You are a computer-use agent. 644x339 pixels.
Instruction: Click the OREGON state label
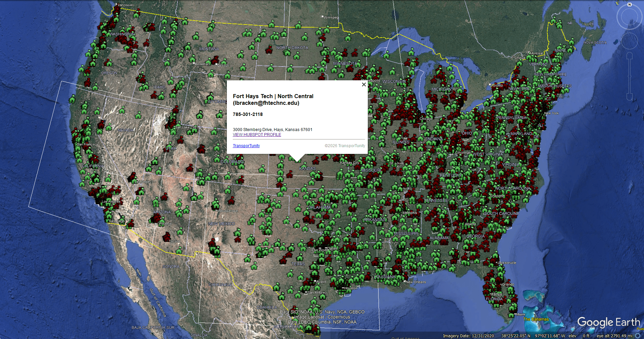click(109, 73)
